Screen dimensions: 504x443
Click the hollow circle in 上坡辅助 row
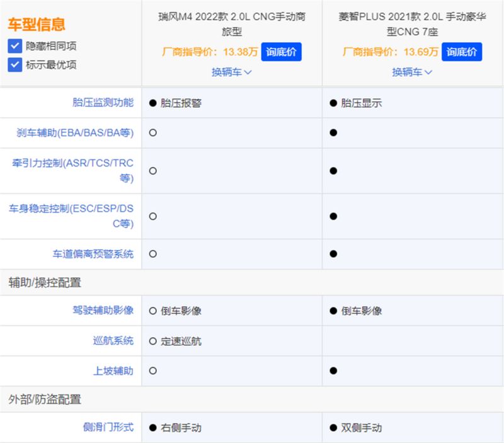coord(153,371)
